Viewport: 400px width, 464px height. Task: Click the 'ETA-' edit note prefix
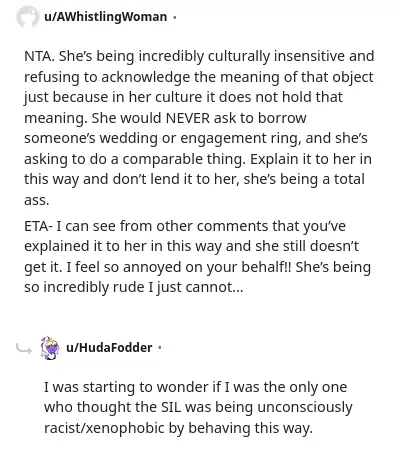[38, 226]
